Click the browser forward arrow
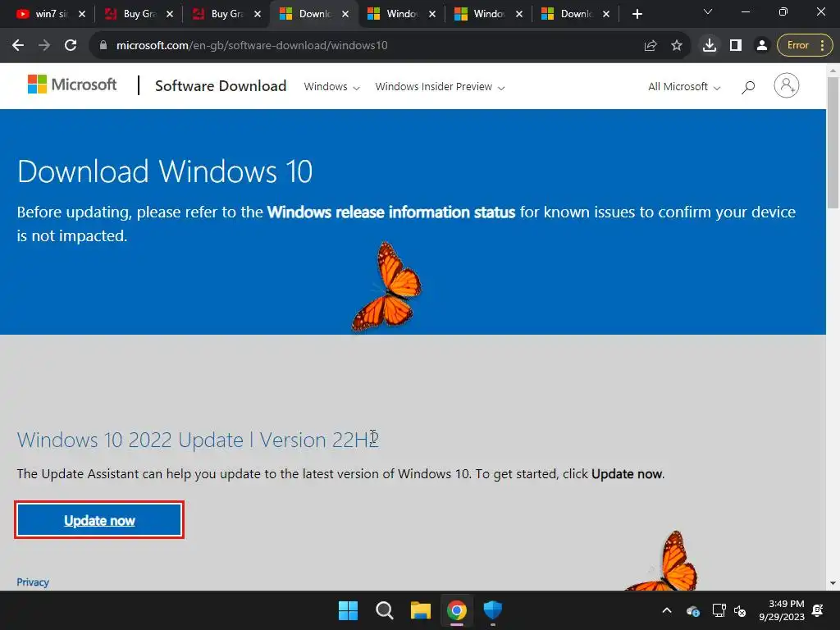The width and height of the screenshot is (840, 630). (44, 46)
